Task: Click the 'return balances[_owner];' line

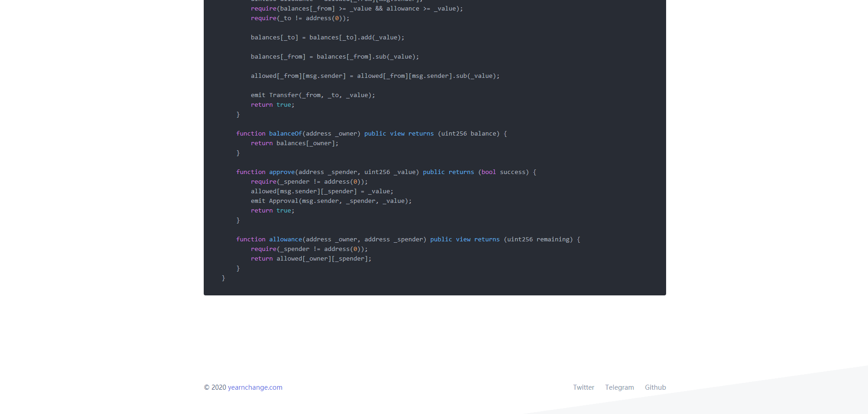Action: point(294,143)
